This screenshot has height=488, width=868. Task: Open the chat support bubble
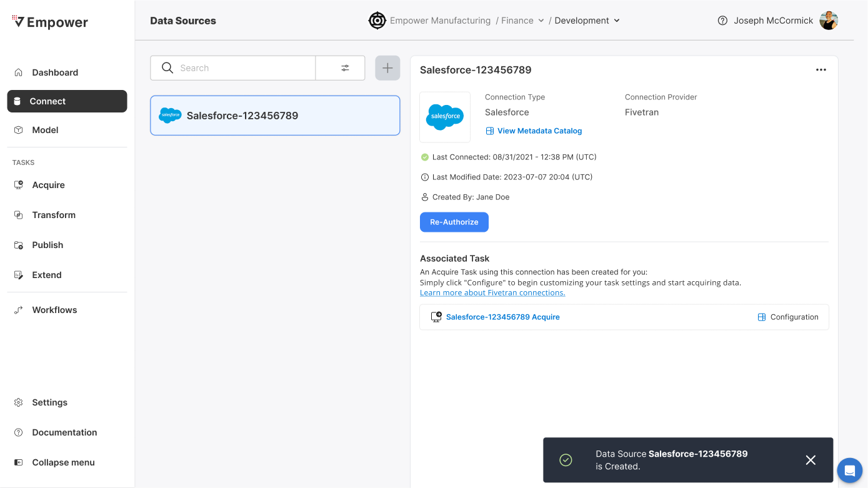(x=849, y=470)
